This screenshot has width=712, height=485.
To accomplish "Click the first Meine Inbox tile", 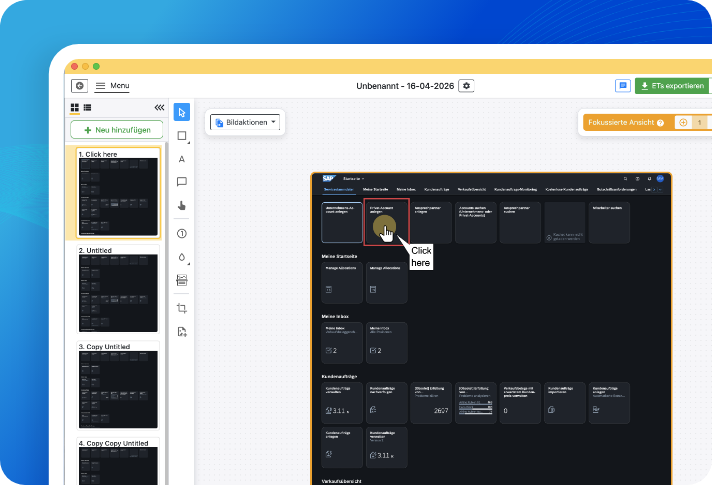I will point(342,343).
